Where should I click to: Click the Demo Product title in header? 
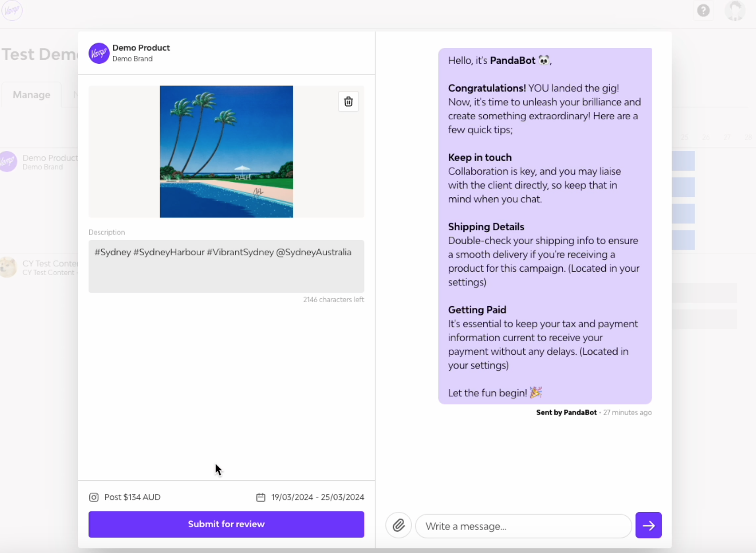coord(141,48)
